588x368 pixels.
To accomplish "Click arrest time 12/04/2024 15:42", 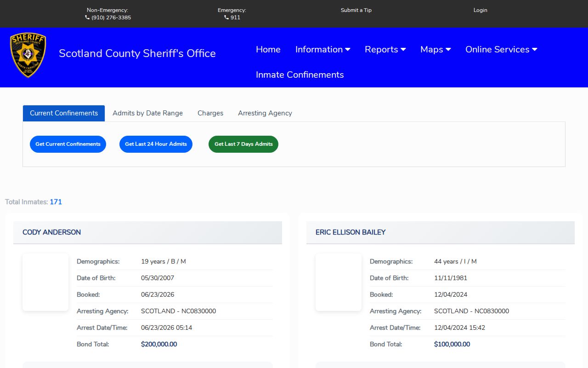I will pos(460,328).
